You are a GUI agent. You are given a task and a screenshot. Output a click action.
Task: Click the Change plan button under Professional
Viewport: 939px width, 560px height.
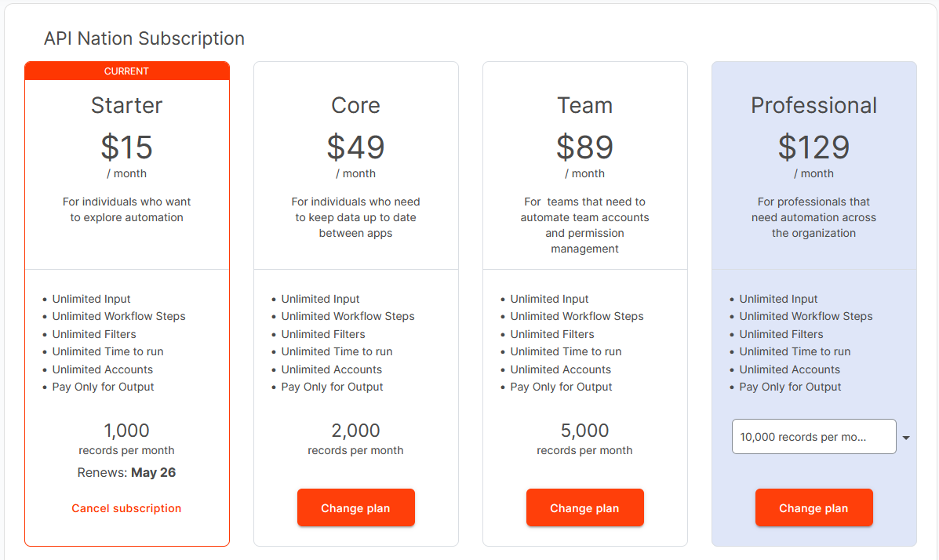click(x=813, y=507)
